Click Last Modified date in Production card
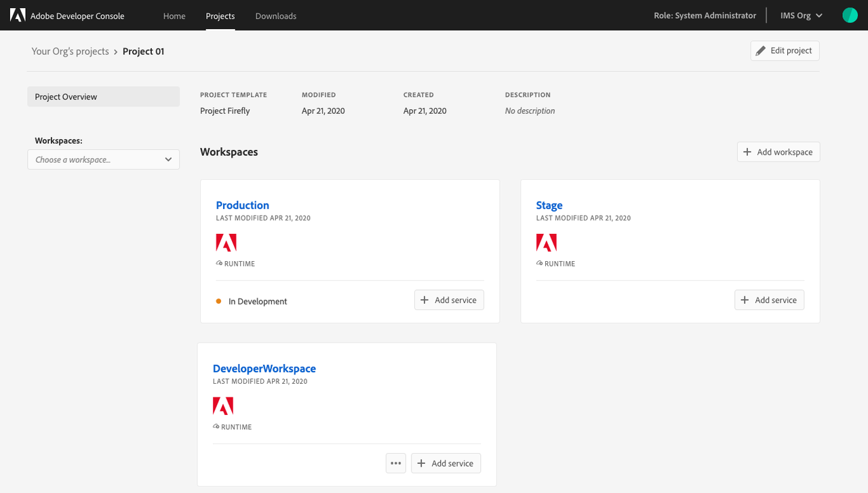Viewport: 868px width, 493px height. (x=263, y=218)
